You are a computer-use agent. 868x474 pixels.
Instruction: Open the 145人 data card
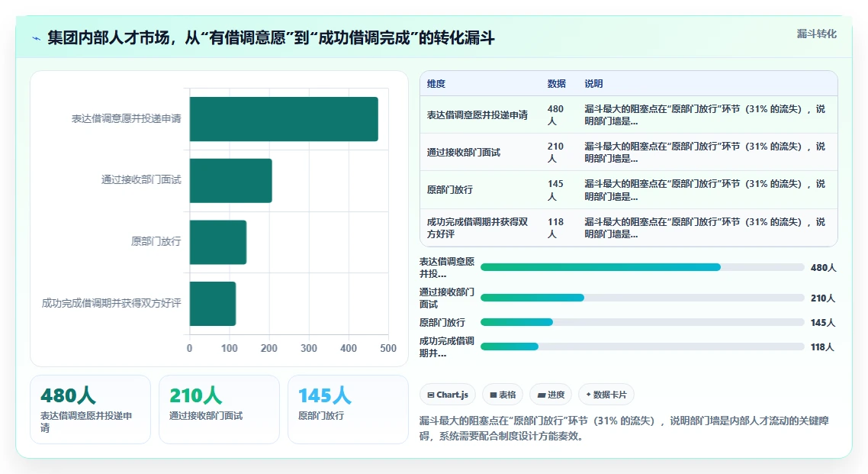point(349,409)
